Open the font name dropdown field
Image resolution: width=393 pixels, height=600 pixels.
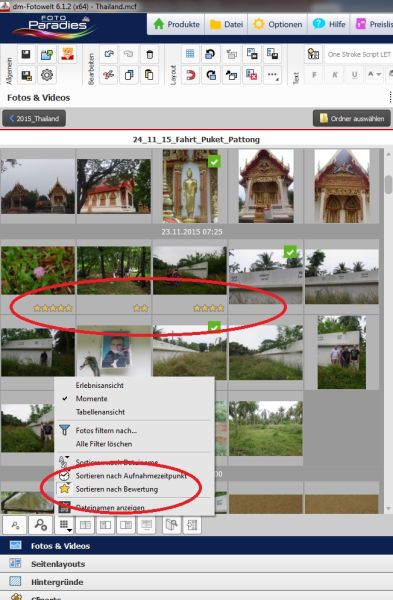(x=359, y=54)
